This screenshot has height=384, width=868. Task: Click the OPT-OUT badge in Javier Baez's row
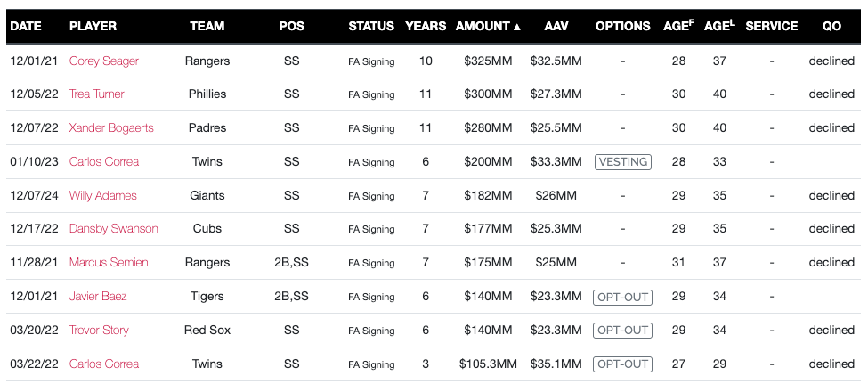click(623, 297)
